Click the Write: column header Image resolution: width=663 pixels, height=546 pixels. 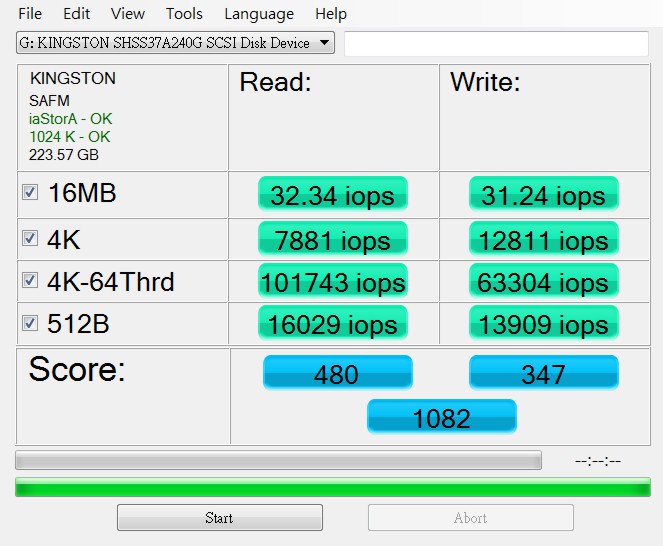click(485, 82)
